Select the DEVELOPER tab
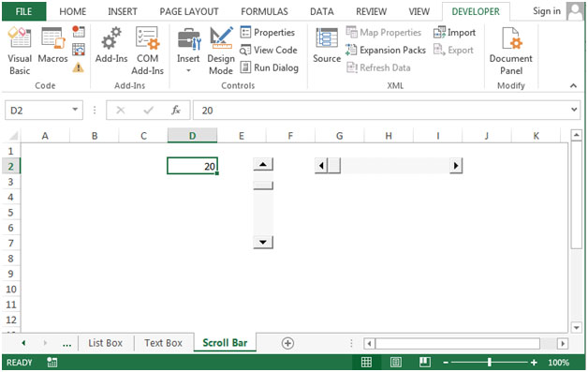588x372 pixels. 476,11
